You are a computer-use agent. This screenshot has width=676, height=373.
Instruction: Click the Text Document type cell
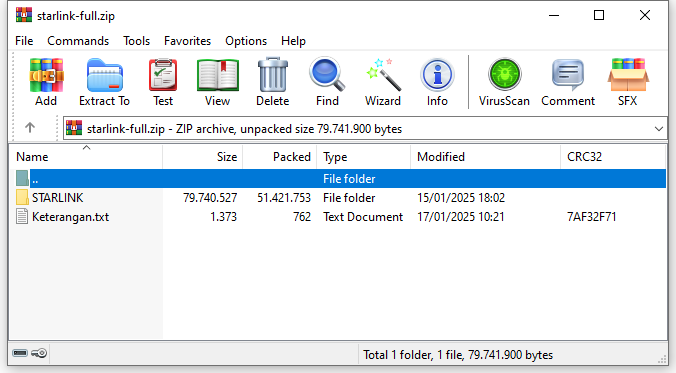(363, 216)
